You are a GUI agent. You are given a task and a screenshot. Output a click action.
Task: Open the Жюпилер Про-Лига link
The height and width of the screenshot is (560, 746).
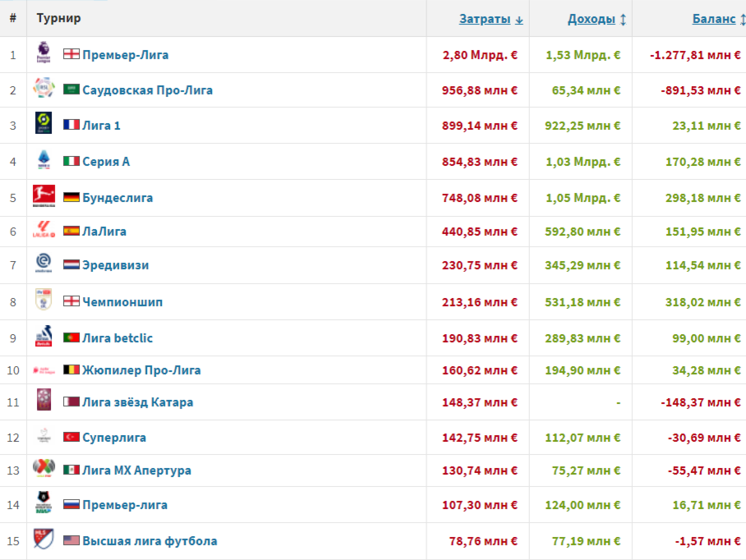click(141, 370)
